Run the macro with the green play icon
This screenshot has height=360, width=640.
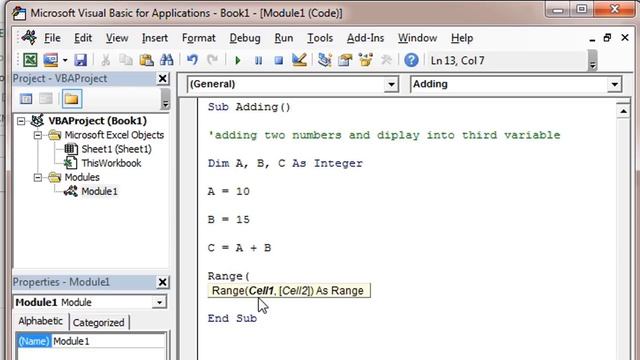[x=238, y=61]
